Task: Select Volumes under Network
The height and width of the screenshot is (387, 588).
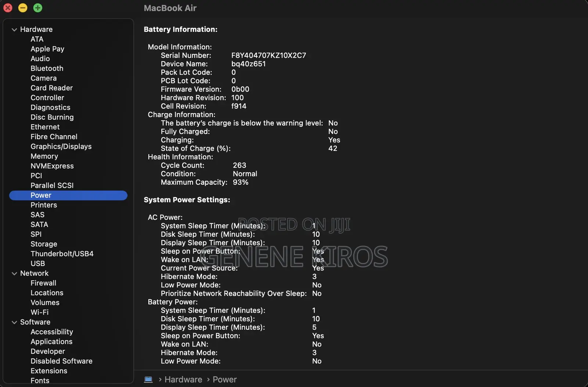Action: click(x=45, y=302)
